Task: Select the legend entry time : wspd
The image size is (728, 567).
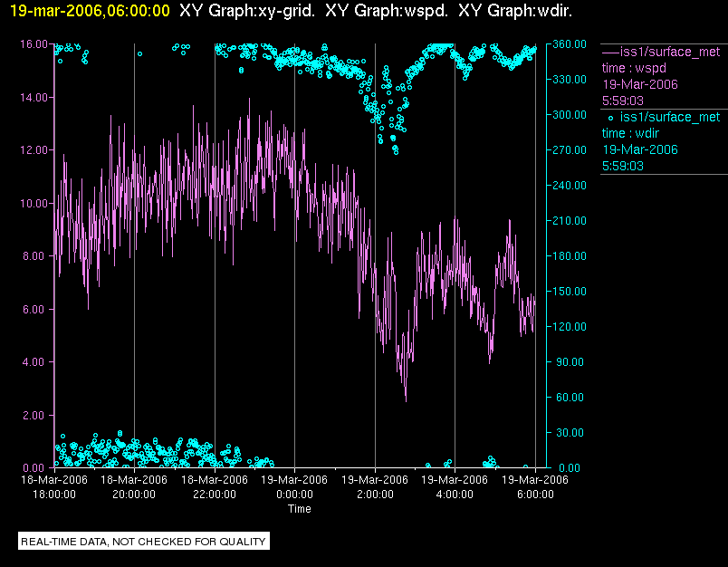Action: pyautogui.click(x=634, y=68)
